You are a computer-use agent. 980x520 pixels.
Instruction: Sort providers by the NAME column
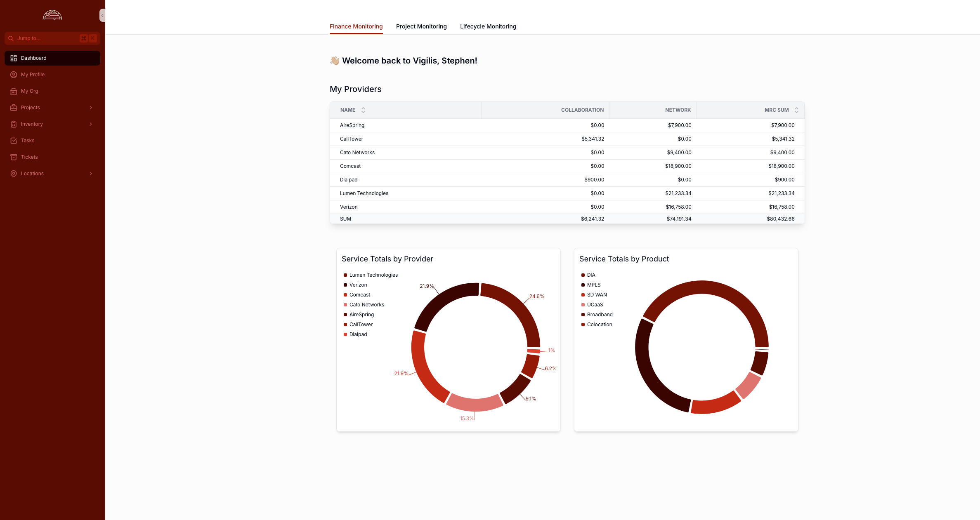pos(363,110)
